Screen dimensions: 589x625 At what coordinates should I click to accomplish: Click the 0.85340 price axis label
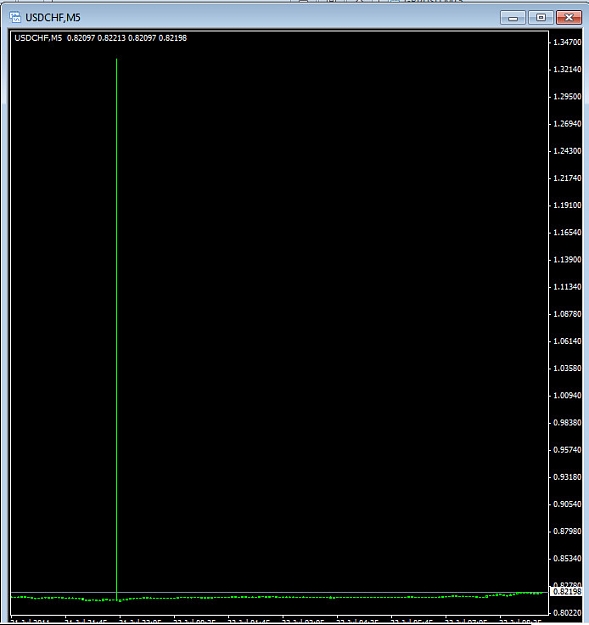pyautogui.click(x=567, y=558)
